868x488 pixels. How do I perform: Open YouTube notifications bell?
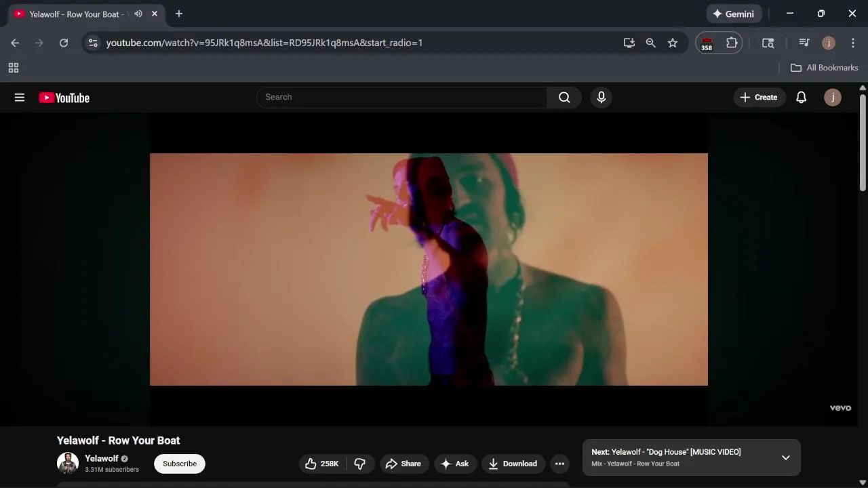point(801,97)
